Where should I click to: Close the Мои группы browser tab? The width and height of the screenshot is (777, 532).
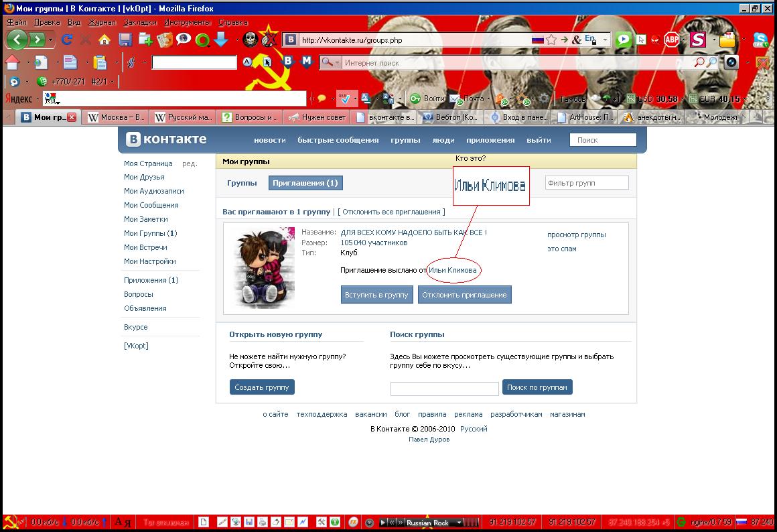72,117
